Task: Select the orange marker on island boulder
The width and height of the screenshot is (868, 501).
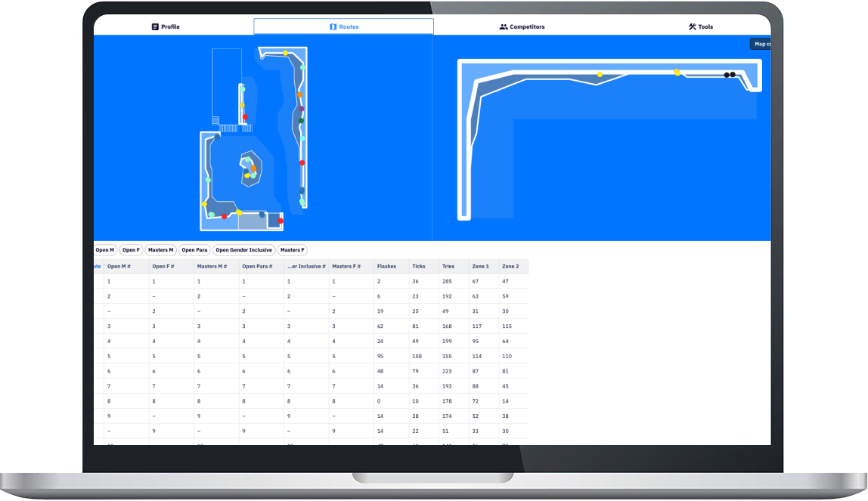Action: (x=253, y=168)
